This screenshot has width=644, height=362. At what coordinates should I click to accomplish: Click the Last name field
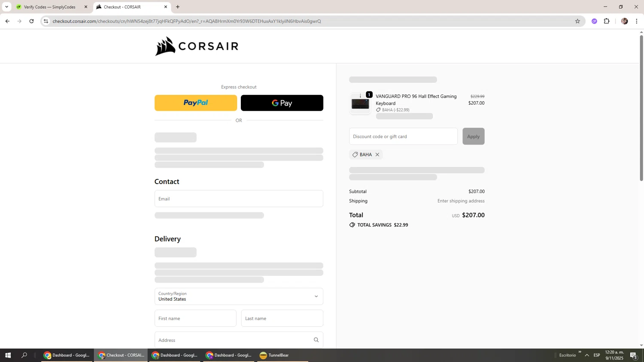tap(282, 318)
